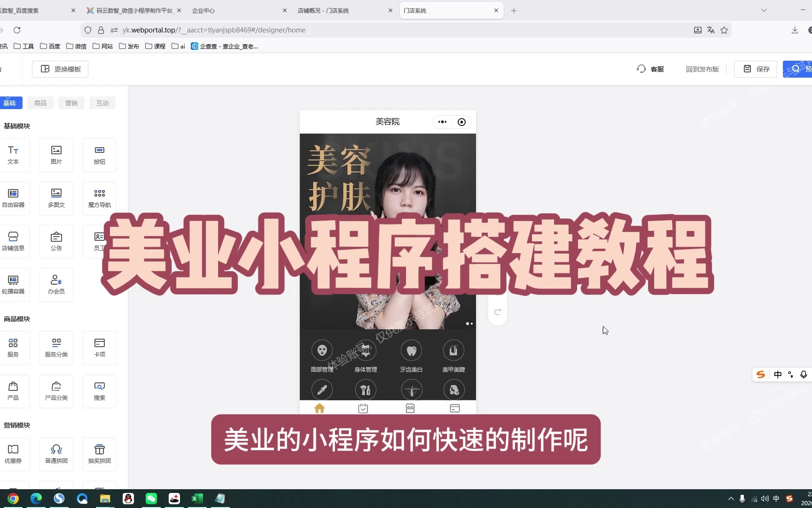Contact 客服 customer service
This screenshot has width=812, height=508.
(650, 69)
